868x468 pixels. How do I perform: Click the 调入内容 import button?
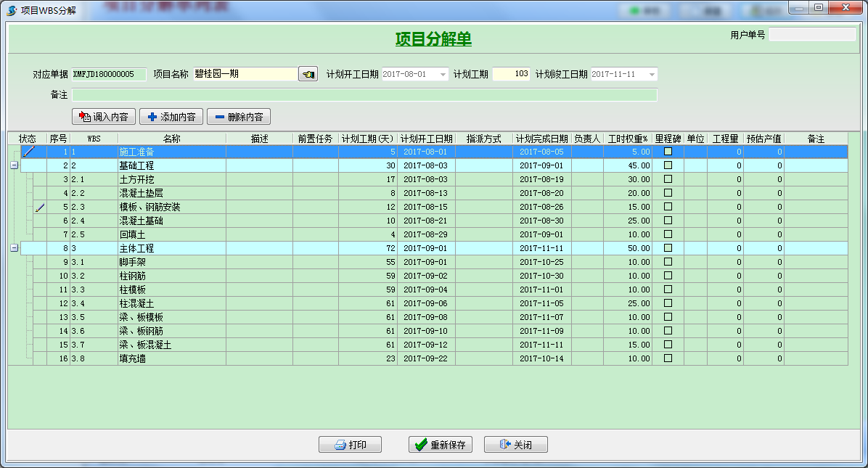[x=104, y=117]
